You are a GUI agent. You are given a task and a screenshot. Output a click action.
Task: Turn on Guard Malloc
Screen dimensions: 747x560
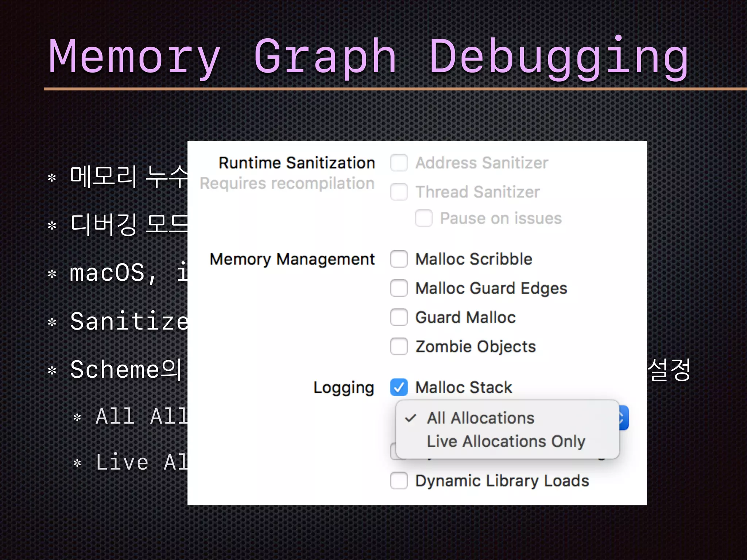399,317
